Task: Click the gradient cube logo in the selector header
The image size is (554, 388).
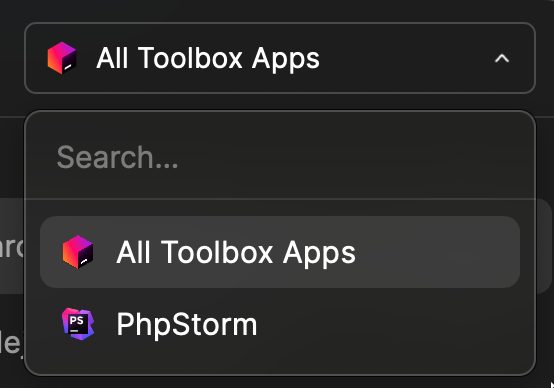Action: pyautogui.click(x=62, y=58)
